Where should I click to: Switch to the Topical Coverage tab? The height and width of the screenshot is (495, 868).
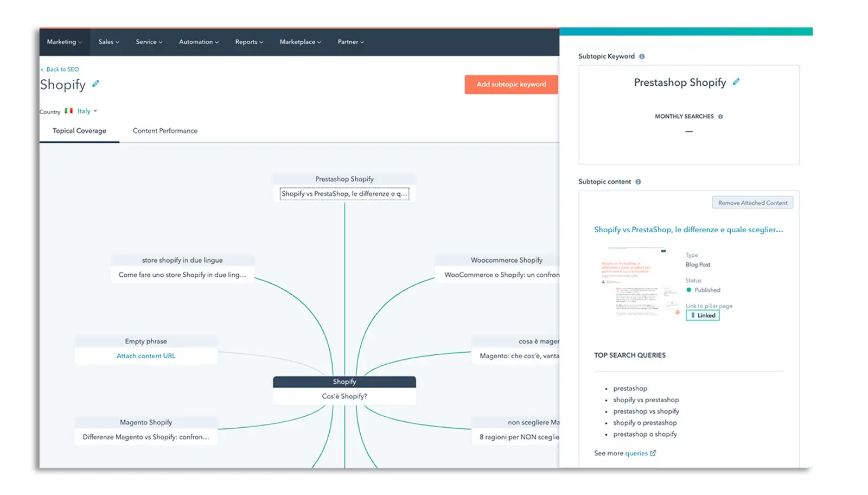[x=79, y=131]
